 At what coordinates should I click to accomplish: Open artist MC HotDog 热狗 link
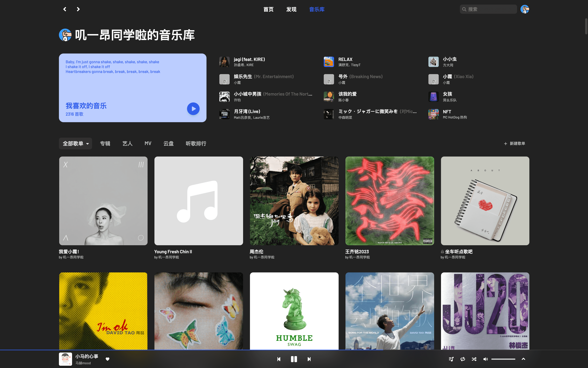tap(455, 117)
